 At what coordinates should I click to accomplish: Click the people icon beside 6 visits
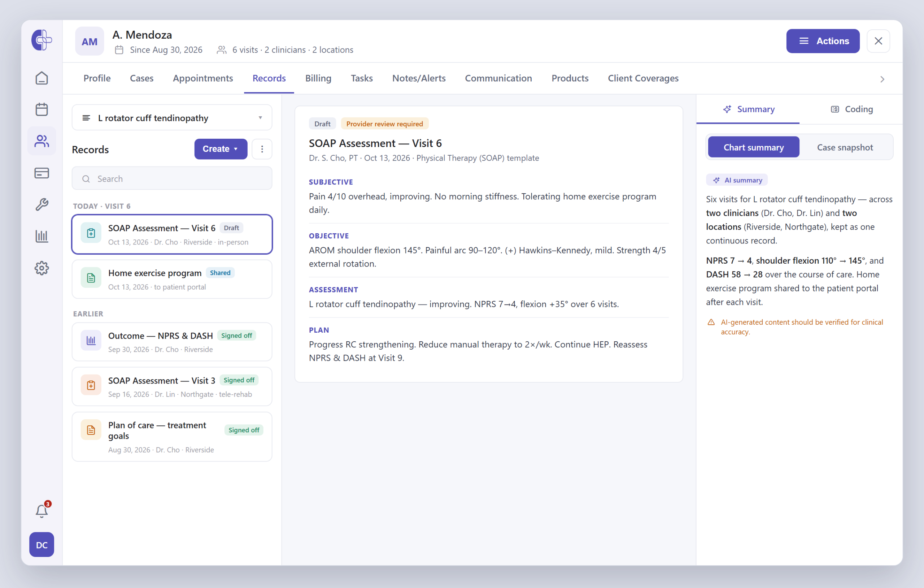click(221, 50)
